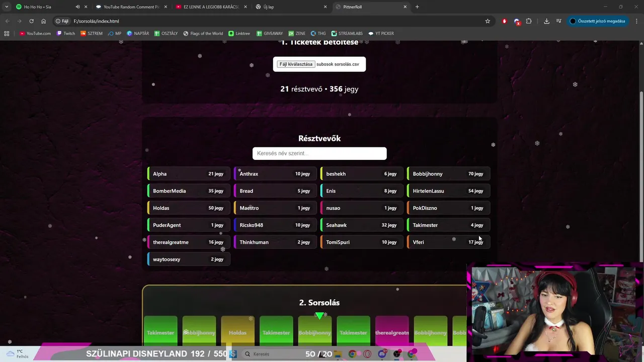Select participant Seahawk card

[362, 225]
